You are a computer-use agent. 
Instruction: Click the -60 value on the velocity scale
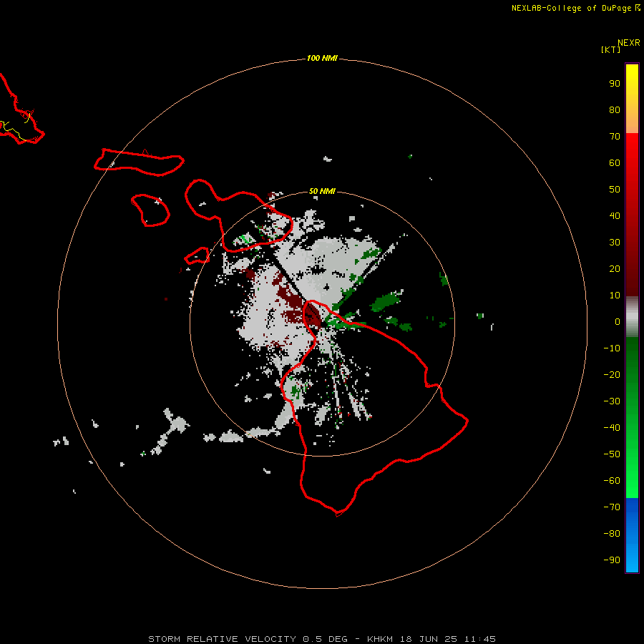point(612,481)
